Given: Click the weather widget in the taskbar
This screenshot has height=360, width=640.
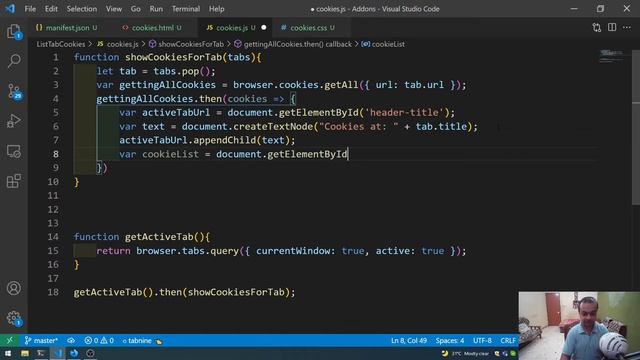Looking at the screenshot, I should point(465,353).
